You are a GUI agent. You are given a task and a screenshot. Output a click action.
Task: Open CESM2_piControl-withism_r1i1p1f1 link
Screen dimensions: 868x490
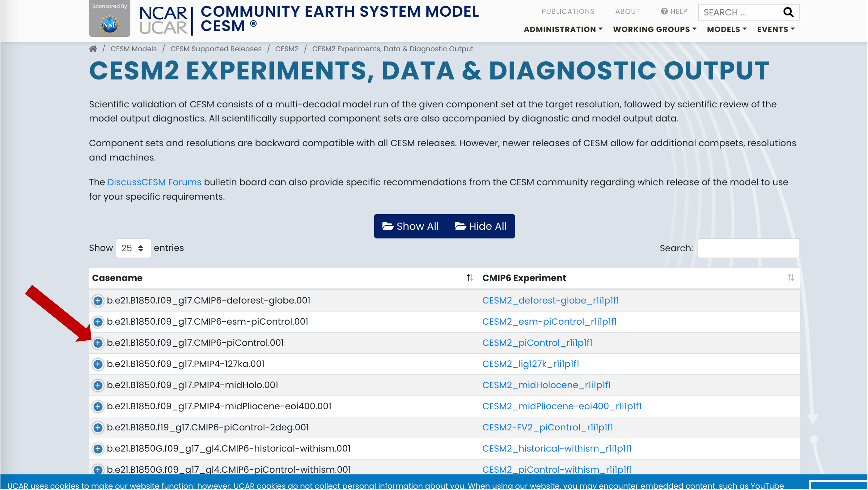pyautogui.click(x=557, y=470)
